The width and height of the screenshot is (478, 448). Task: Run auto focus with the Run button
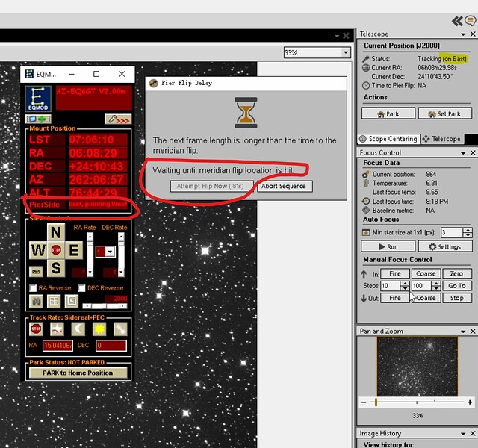388,246
